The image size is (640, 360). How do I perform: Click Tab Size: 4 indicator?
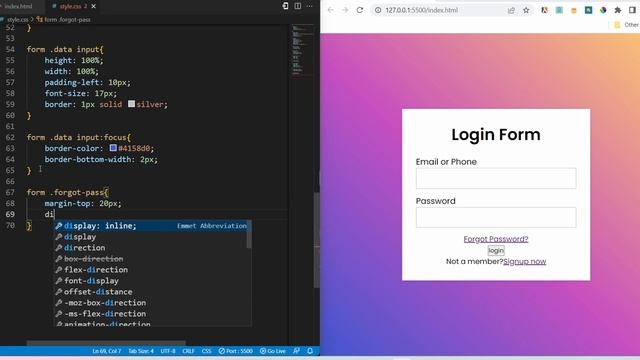[x=141, y=351]
